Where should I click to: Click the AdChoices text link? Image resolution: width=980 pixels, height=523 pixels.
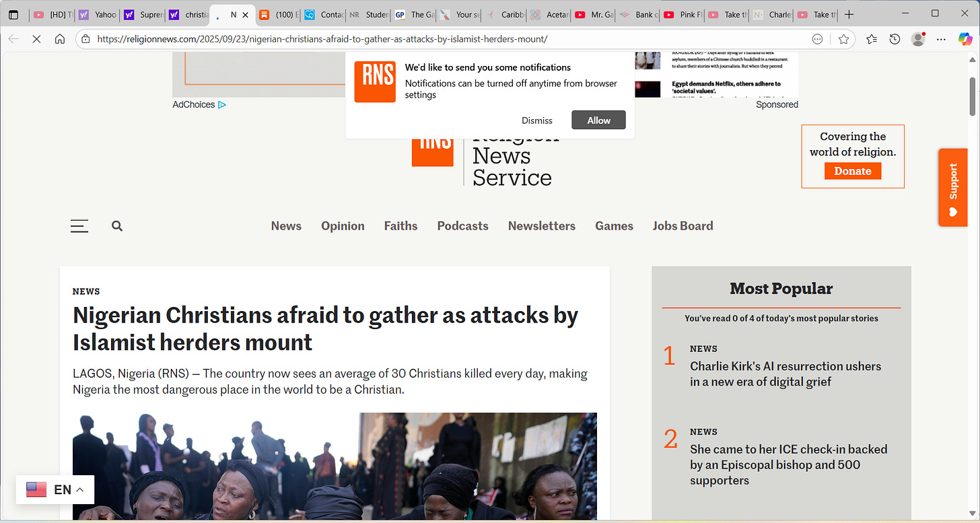(x=194, y=104)
